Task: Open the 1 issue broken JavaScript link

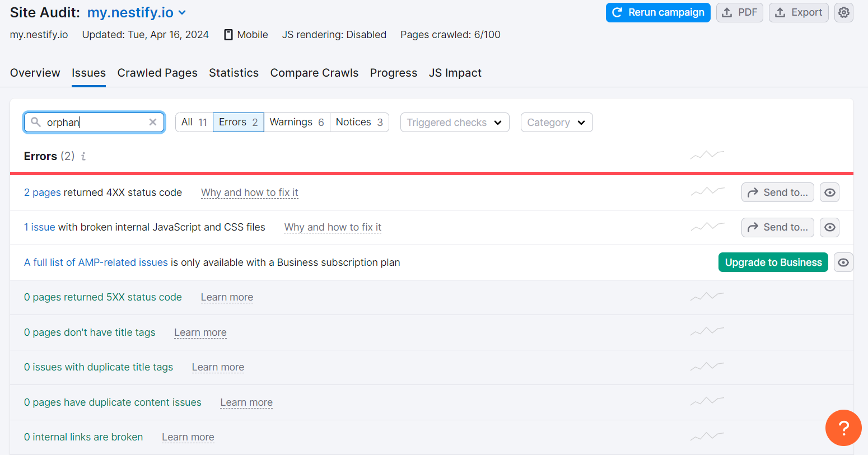Action: click(40, 227)
